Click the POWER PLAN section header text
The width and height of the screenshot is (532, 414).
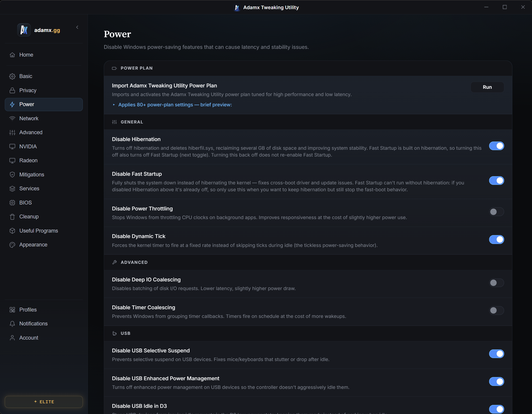point(137,68)
